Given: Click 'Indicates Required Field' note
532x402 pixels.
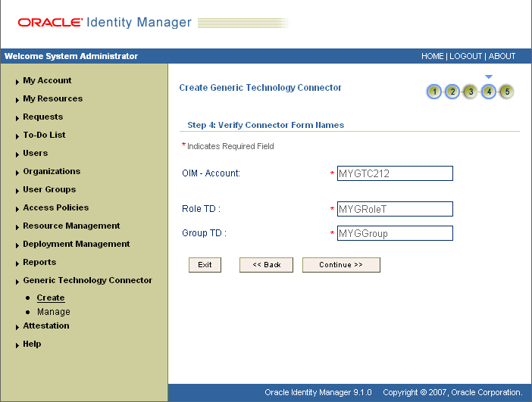Looking at the screenshot, I should (230, 146).
